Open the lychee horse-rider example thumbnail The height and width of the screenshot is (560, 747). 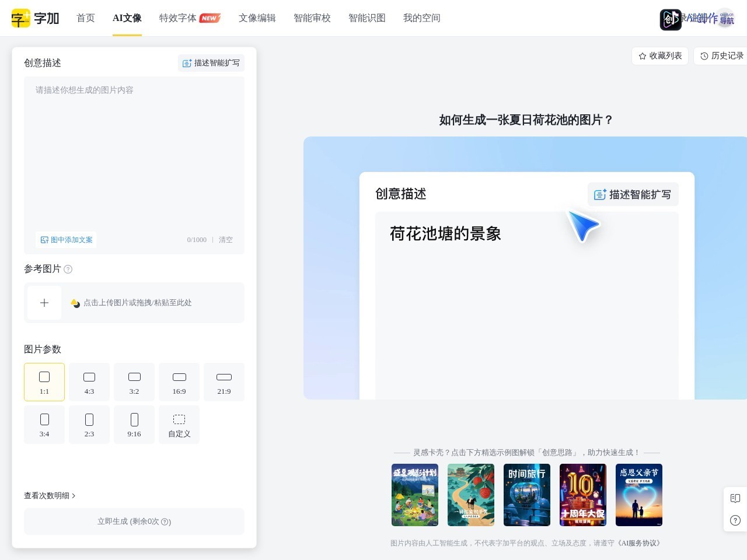(471, 495)
